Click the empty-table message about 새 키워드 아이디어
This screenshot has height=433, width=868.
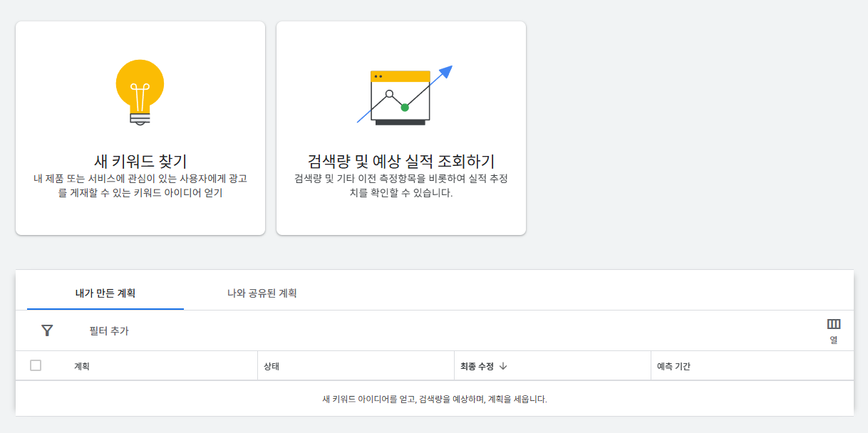point(435,399)
